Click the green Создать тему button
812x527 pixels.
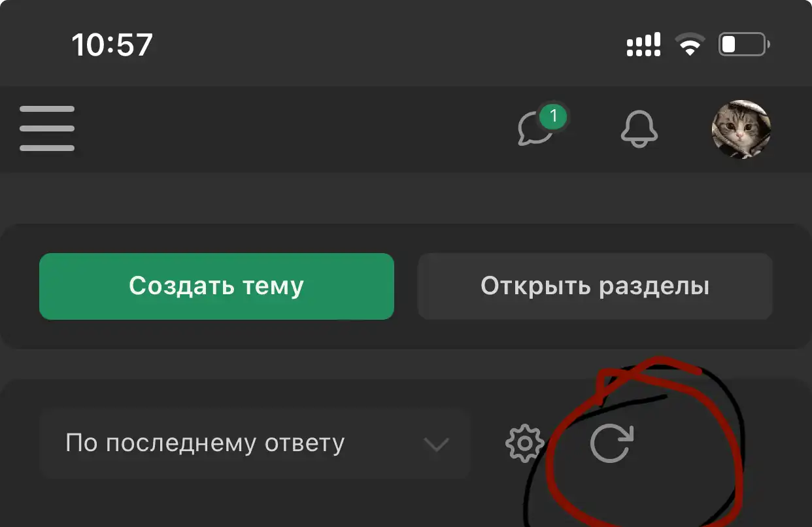pos(216,286)
